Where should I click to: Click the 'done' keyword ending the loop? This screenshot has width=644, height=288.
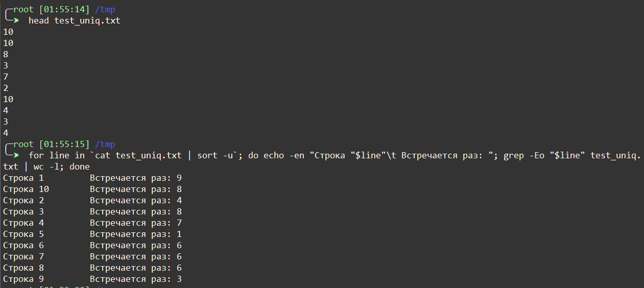pos(80,166)
